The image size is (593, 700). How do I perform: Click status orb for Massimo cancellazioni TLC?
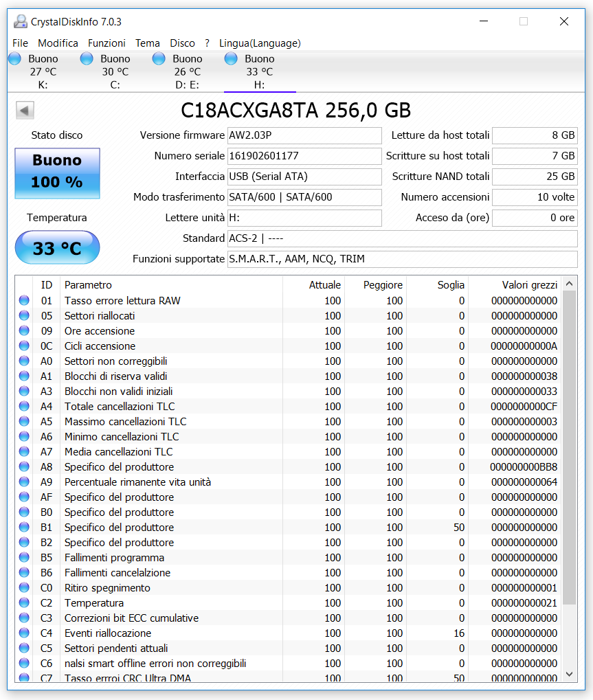pos(24,421)
